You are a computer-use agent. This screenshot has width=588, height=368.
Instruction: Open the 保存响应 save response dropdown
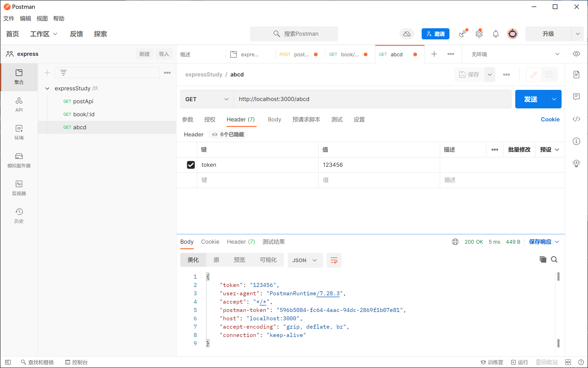click(544, 242)
